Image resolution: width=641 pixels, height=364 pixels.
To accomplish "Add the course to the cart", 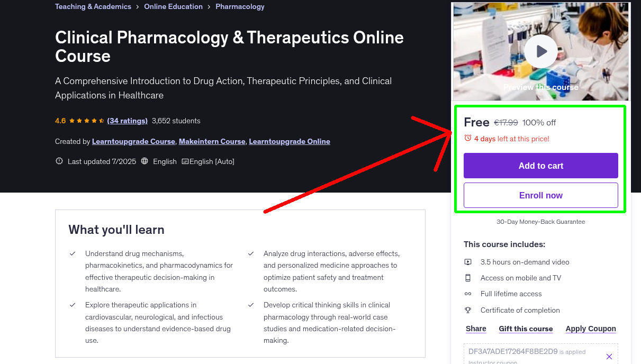I will coord(540,166).
